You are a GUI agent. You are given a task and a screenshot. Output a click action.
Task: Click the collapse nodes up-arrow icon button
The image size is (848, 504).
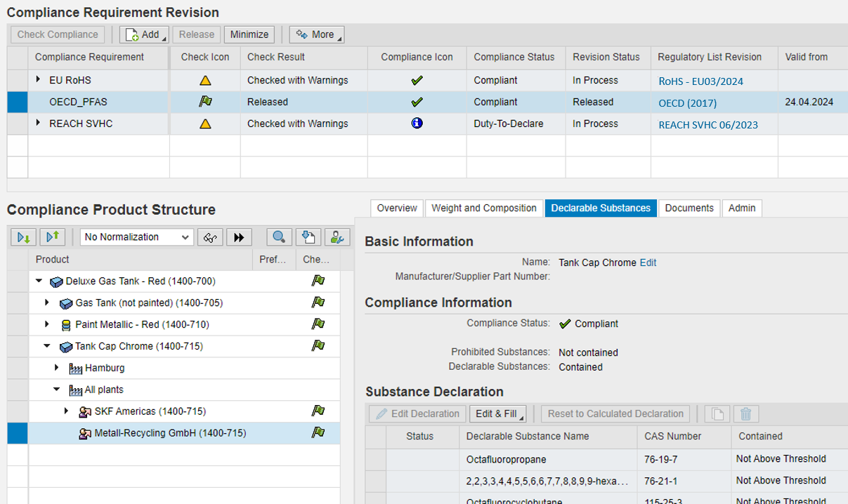click(x=52, y=237)
